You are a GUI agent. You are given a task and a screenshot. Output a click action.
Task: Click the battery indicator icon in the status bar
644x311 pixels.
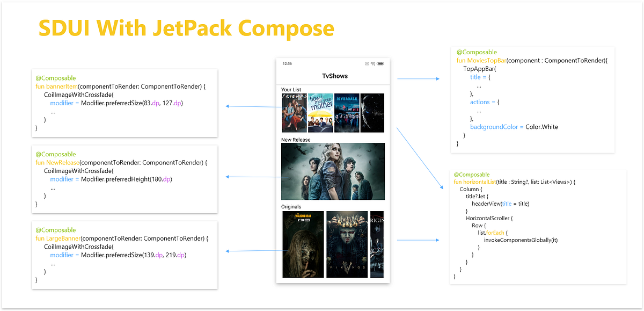pos(380,63)
